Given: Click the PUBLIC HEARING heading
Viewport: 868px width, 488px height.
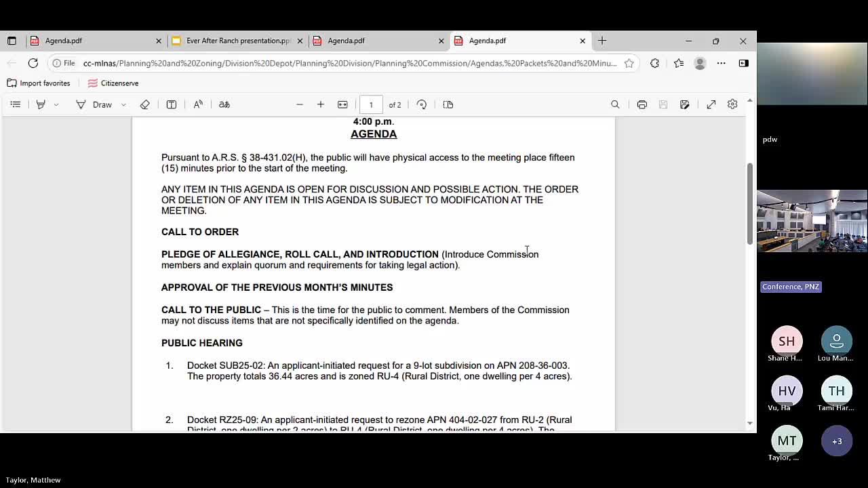Looking at the screenshot, I should tap(202, 343).
